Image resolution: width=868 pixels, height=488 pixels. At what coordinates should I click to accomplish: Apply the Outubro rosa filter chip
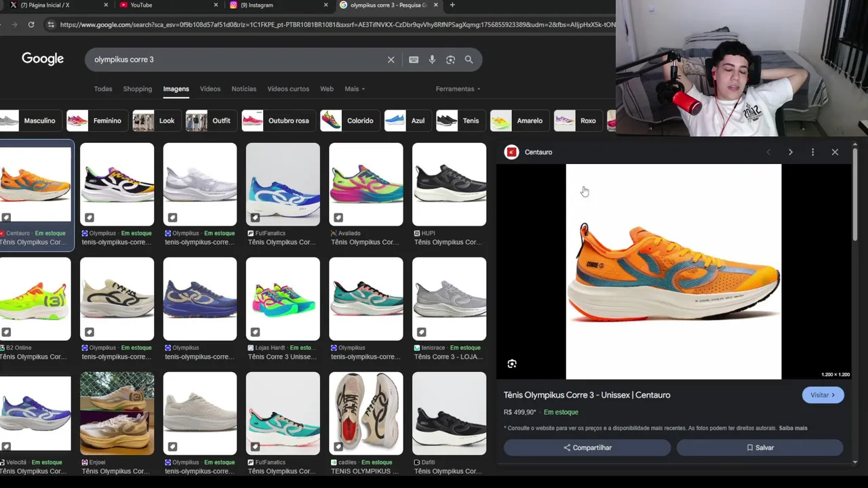click(277, 121)
